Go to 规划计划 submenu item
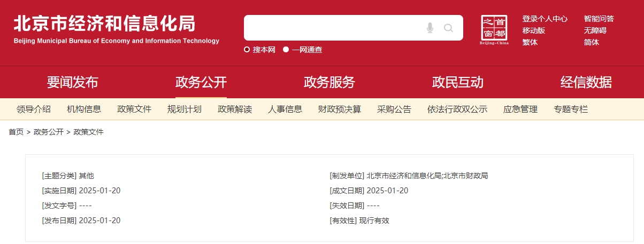644x244 pixels. tap(185, 109)
